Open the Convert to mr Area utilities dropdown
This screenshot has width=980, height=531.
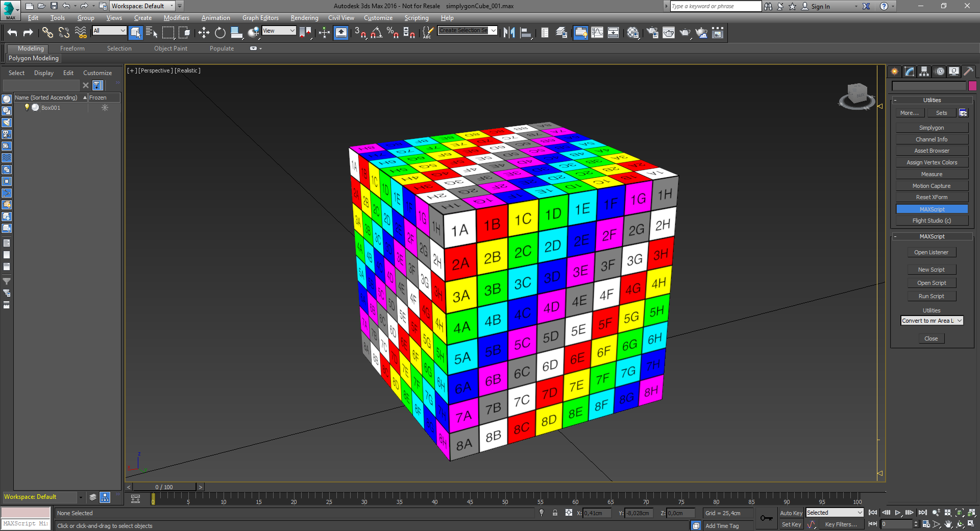click(x=961, y=321)
